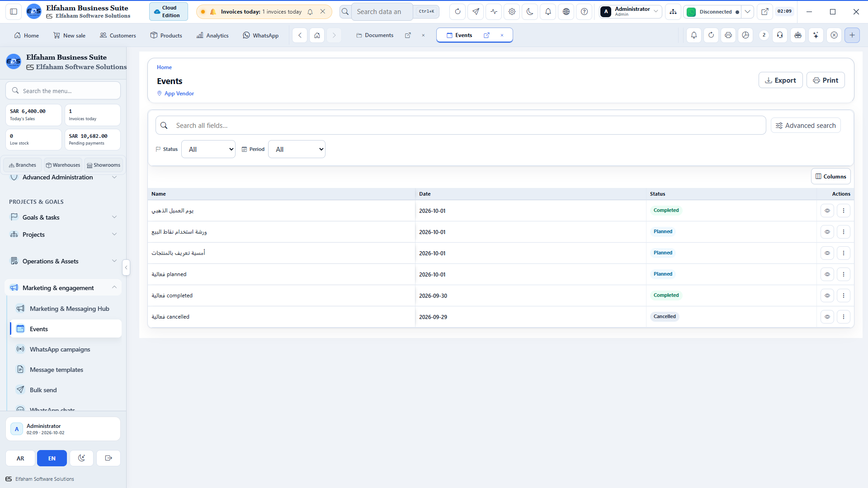Screen dimensions: 868x488
Task: Open the Period filter dropdown
Action: (x=297, y=149)
